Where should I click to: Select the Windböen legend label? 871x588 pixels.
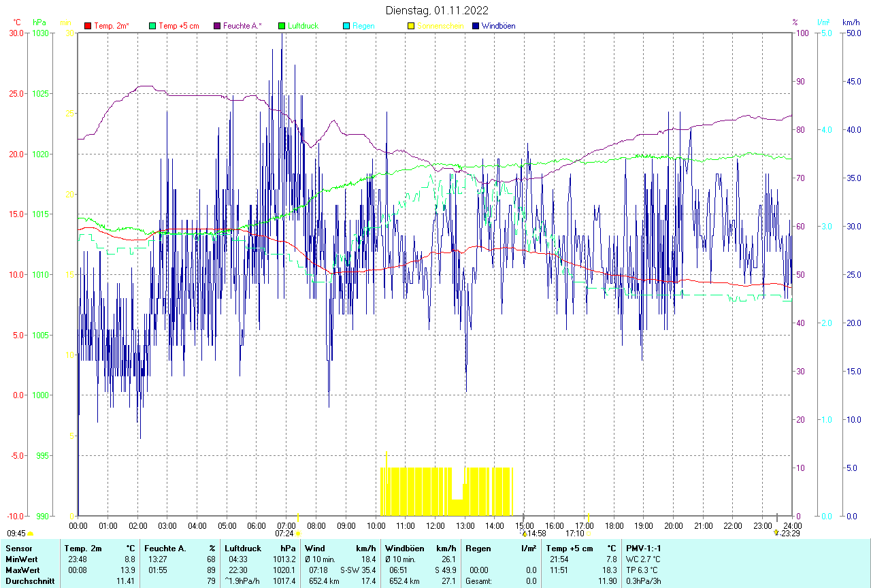pos(499,26)
